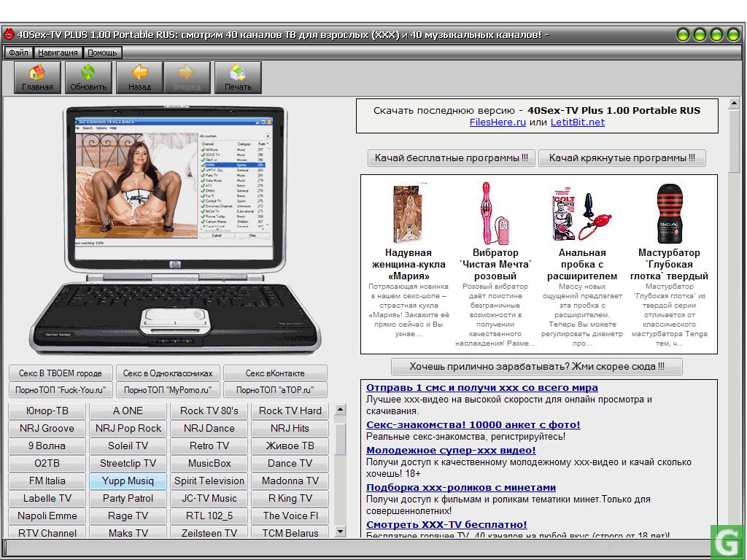Refresh the page with Обновить
747x560 pixels.
[x=88, y=77]
